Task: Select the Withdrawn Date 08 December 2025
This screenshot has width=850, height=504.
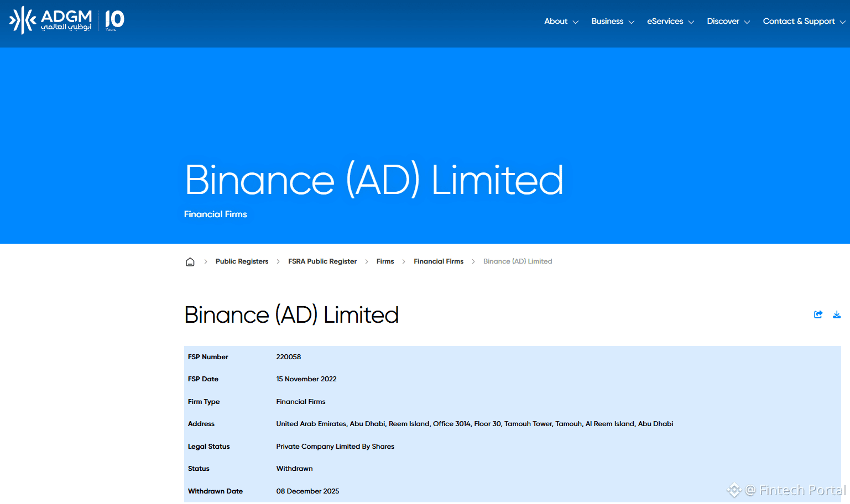Action: 307,491
